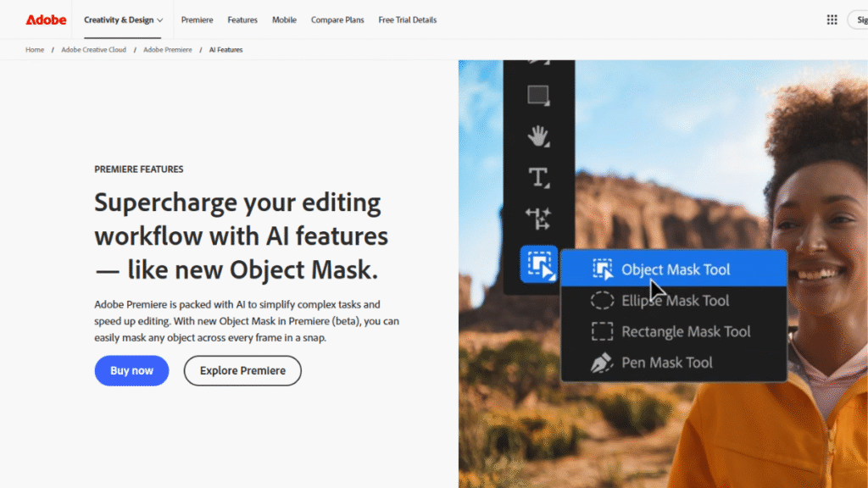Image resolution: width=868 pixels, height=488 pixels.
Task: Select the Track Select tool icon
Action: (539, 220)
